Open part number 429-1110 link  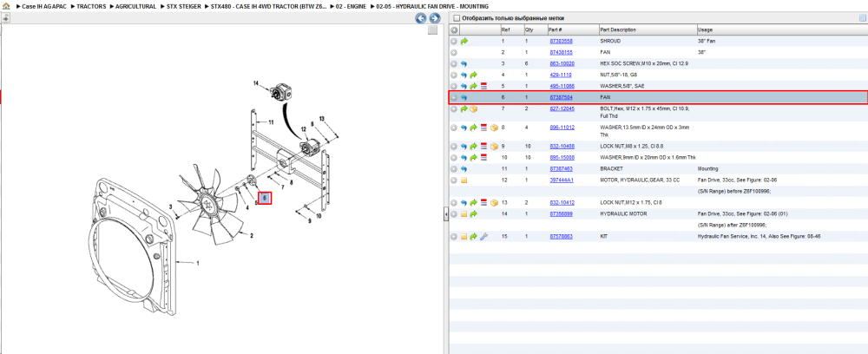560,75
